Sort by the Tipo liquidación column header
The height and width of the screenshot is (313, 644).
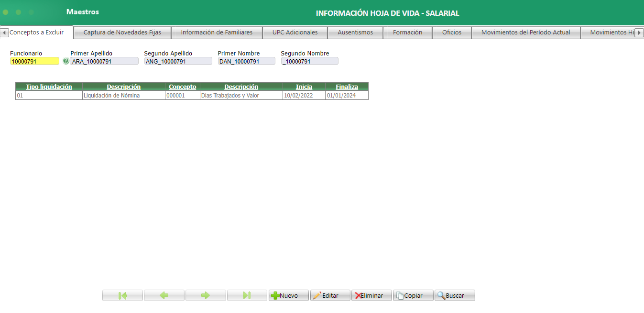pos(49,86)
